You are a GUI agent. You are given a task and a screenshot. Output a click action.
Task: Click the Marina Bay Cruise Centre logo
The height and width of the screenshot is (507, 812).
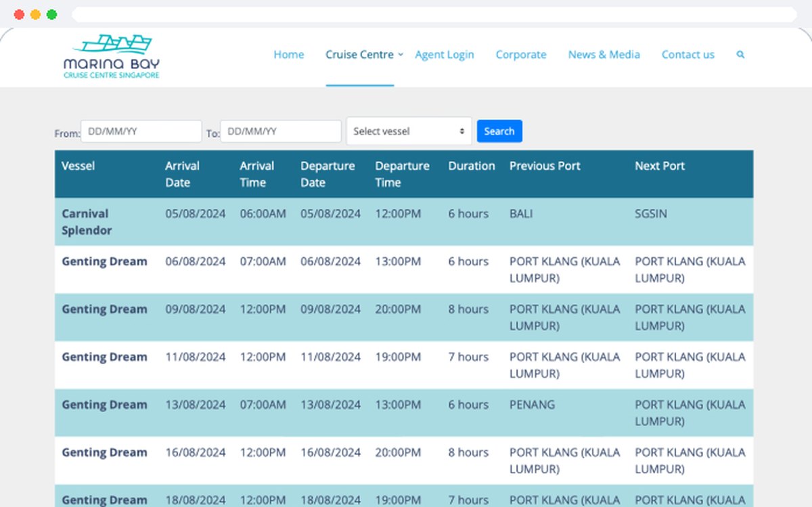click(112, 56)
